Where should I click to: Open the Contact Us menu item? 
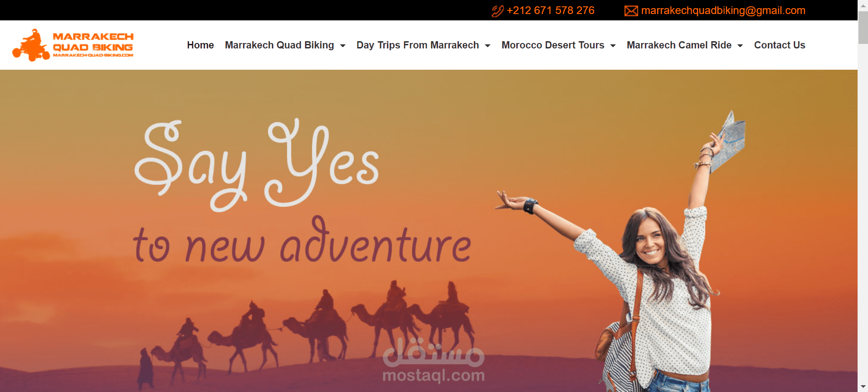779,45
